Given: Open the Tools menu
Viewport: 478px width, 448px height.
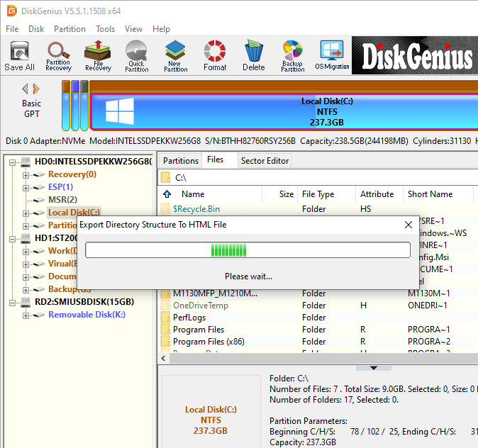Looking at the screenshot, I should pyautogui.click(x=106, y=29).
